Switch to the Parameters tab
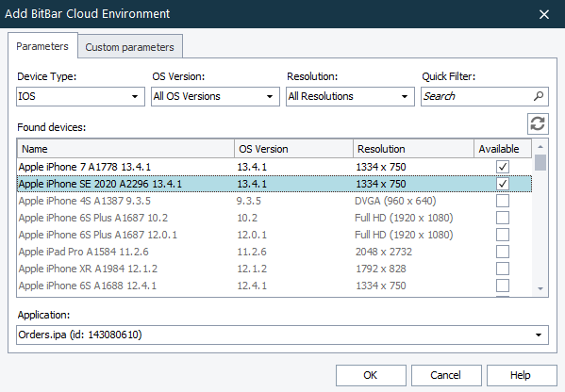The height and width of the screenshot is (392, 565). pos(42,46)
